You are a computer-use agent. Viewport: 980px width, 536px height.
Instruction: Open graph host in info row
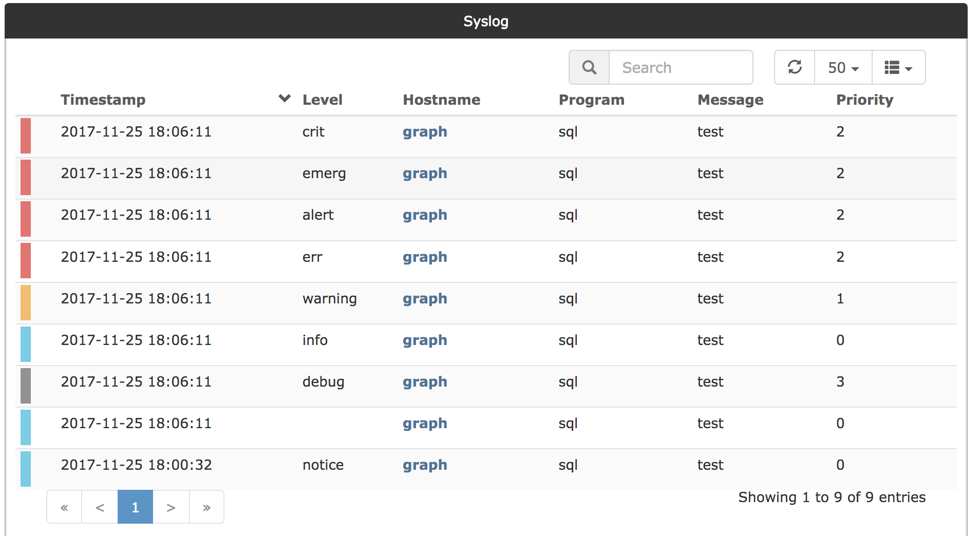coord(425,341)
